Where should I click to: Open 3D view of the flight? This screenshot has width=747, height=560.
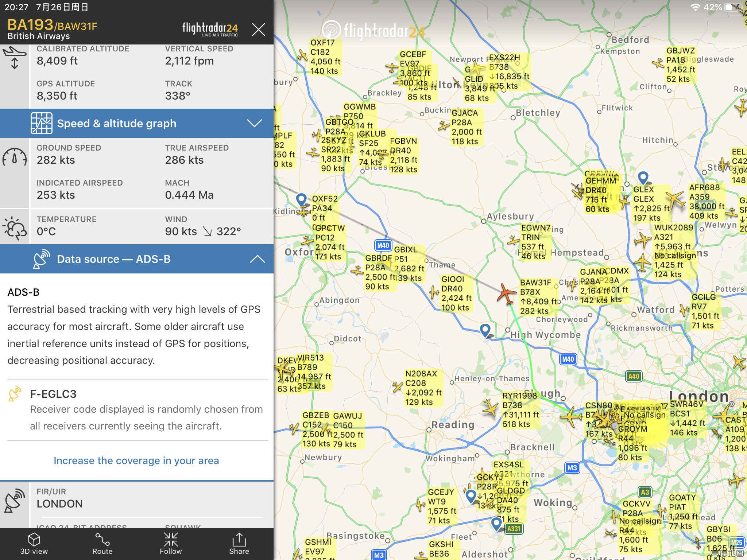click(34, 544)
